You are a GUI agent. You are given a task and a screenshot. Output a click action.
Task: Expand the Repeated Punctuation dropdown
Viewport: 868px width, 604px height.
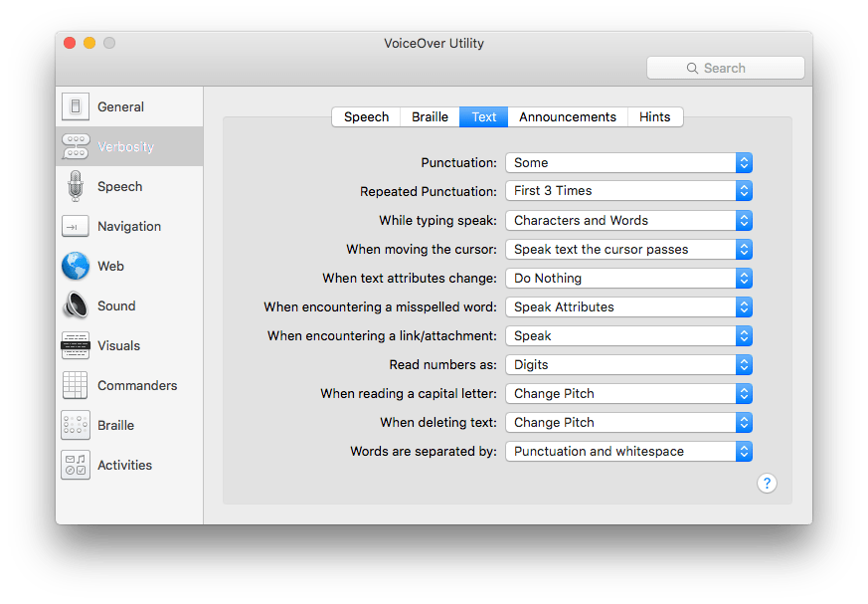628,191
